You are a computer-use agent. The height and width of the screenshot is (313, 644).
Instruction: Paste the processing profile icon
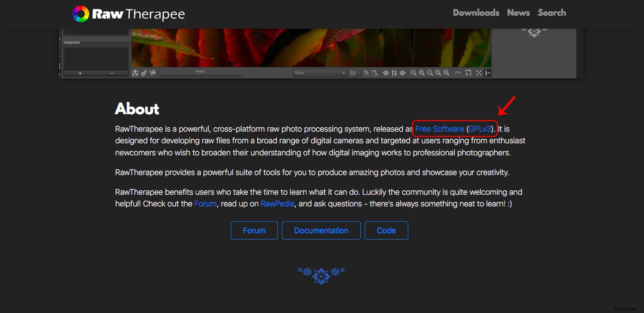click(x=152, y=73)
